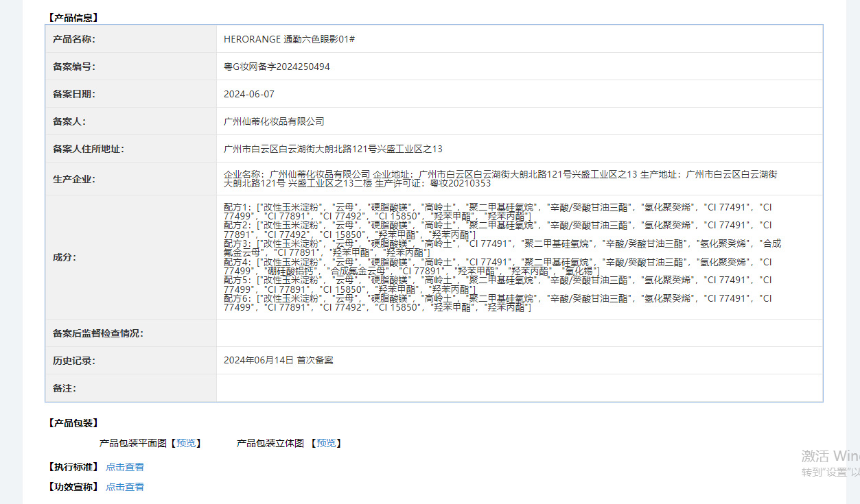Select product name HERORANGE 通勤六色眼影01#
This screenshot has width=860, height=504.
point(289,39)
